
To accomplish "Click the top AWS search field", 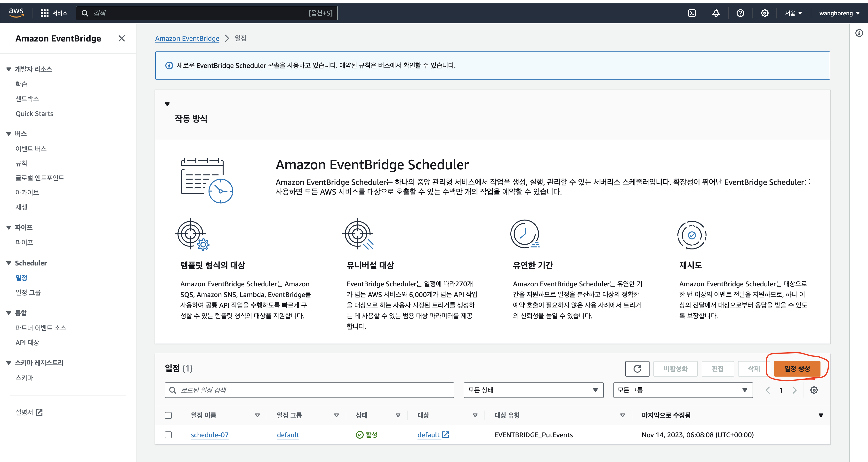I will point(207,13).
